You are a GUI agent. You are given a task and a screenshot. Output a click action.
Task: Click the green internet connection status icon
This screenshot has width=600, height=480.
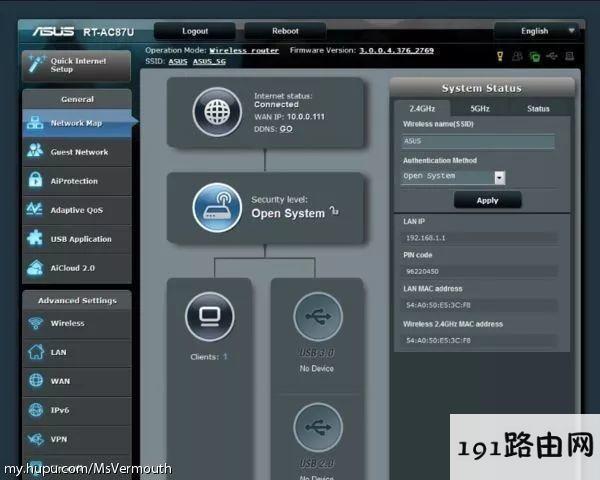[535, 57]
